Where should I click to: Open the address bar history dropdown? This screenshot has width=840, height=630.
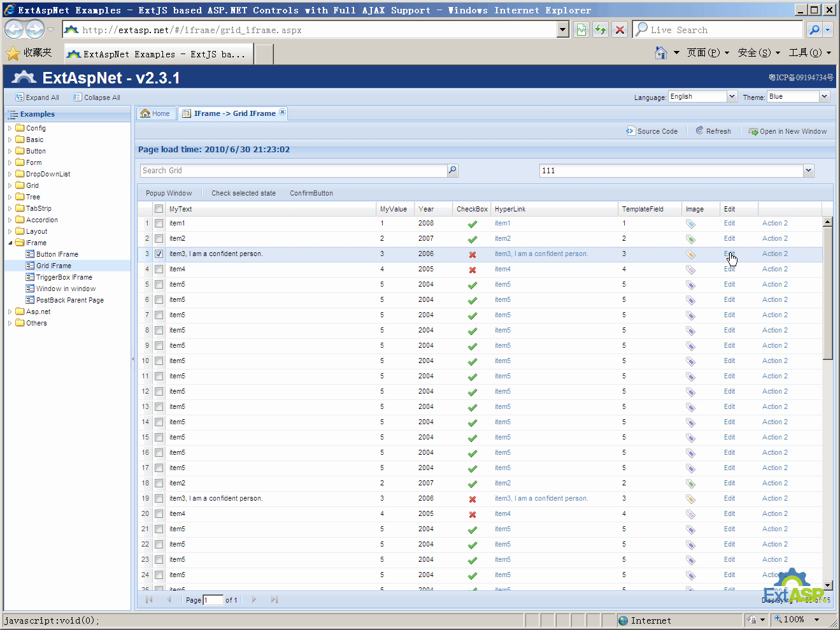coord(562,29)
